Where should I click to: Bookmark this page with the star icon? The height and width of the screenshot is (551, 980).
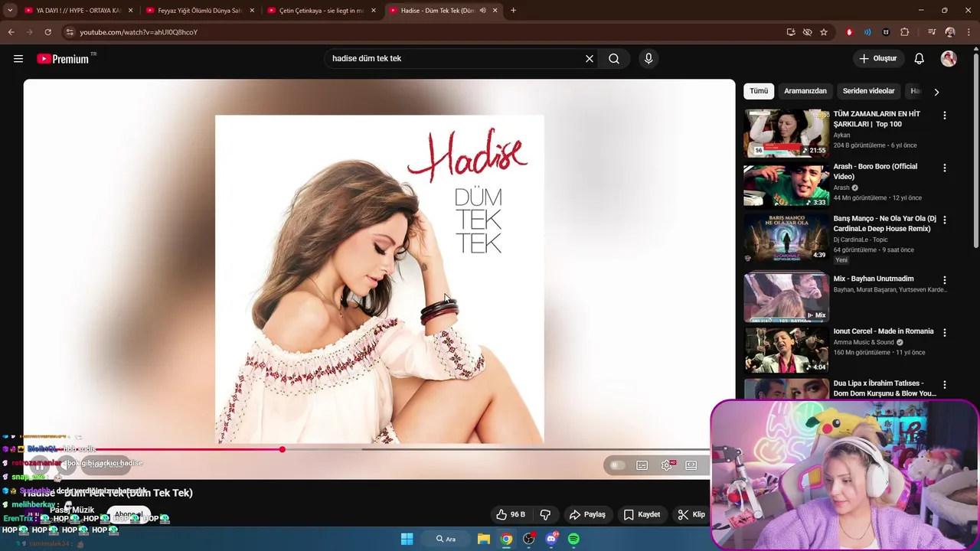pyautogui.click(x=824, y=32)
